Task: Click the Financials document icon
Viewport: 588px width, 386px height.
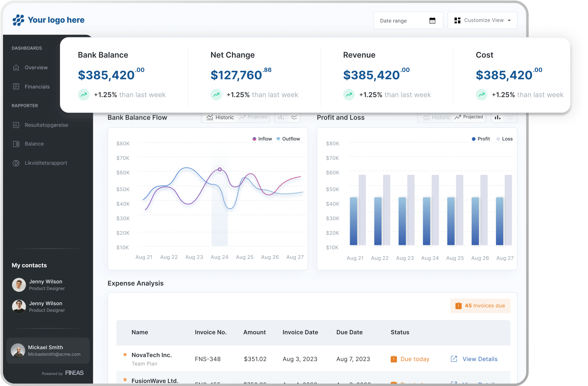Action: pos(16,87)
